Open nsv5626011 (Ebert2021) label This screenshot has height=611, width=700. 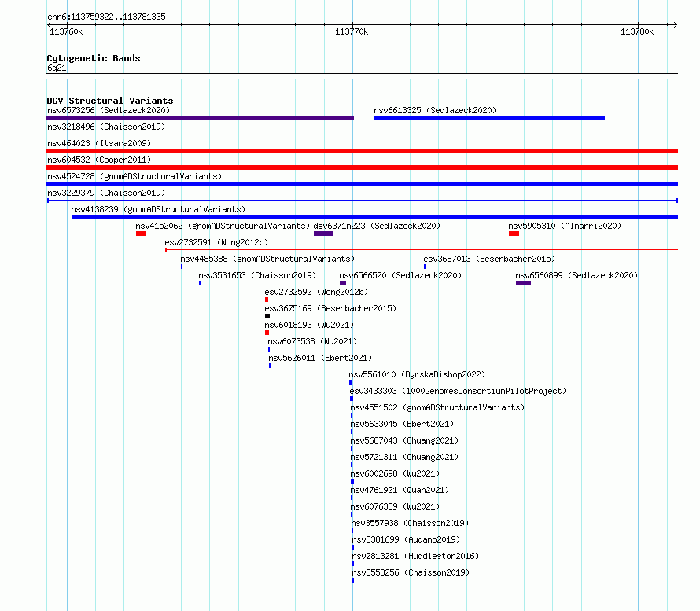pos(320,358)
